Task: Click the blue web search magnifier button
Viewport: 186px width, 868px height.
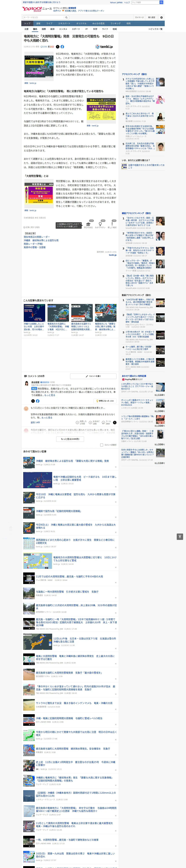Action: pos(161,2)
